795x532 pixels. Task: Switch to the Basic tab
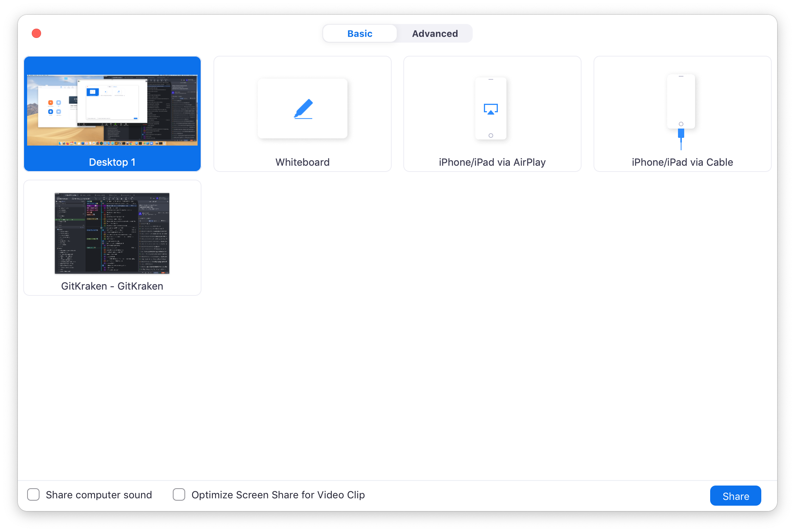(360, 34)
